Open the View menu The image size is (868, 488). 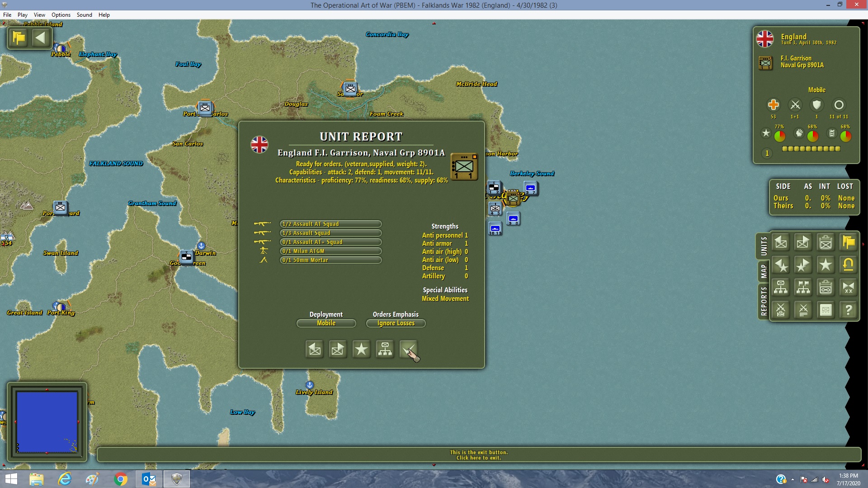click(x=39, y=15)
